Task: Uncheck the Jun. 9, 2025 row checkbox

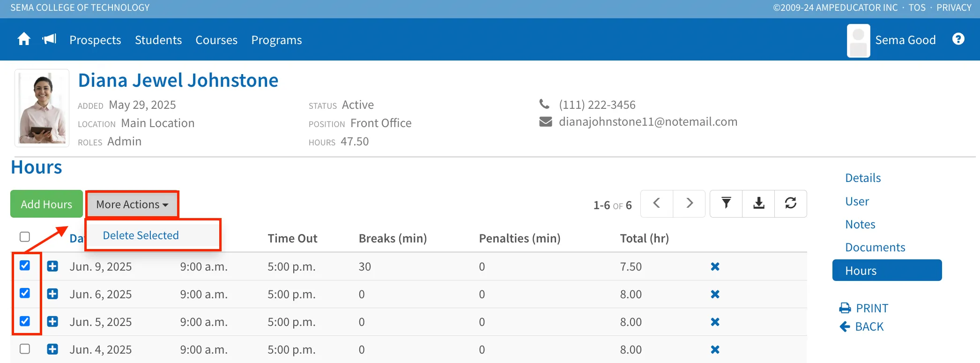Action: (25, 266)
